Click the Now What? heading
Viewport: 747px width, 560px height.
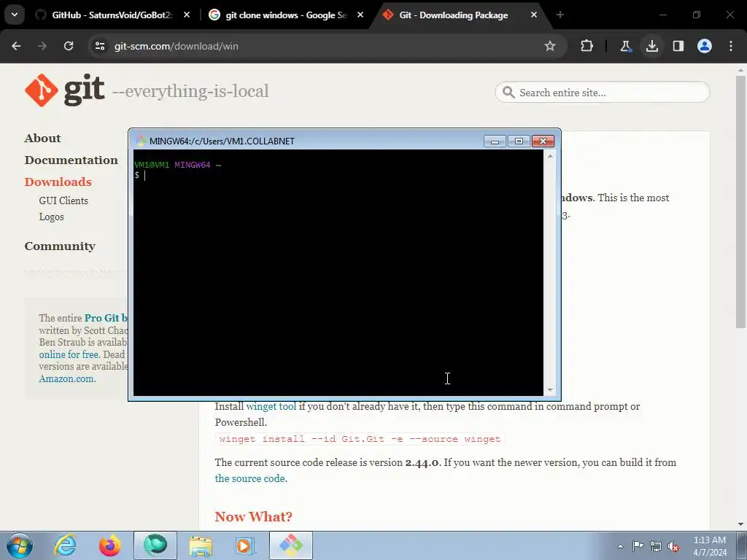[x=253, y=517]
